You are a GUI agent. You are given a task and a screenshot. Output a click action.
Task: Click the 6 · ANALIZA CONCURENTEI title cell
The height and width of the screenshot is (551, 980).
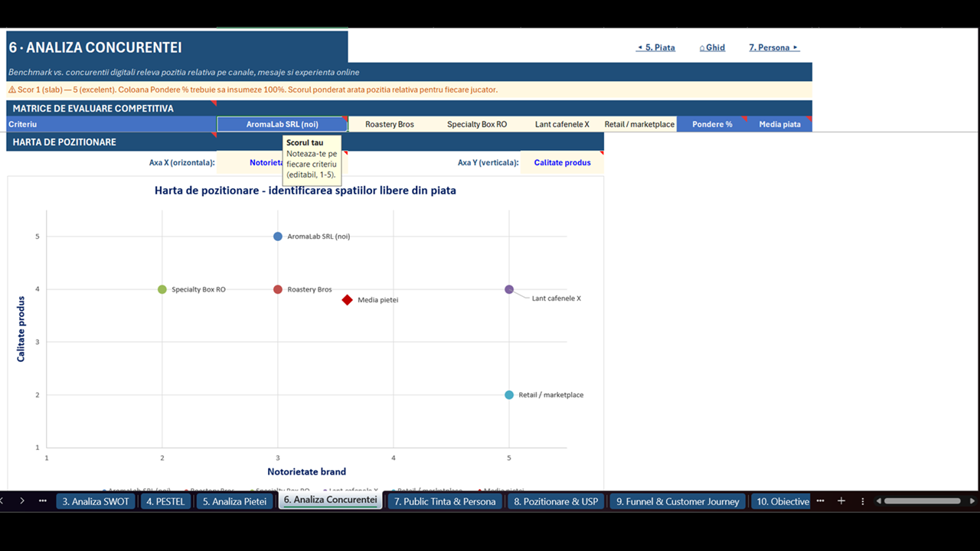coord(177,47)
